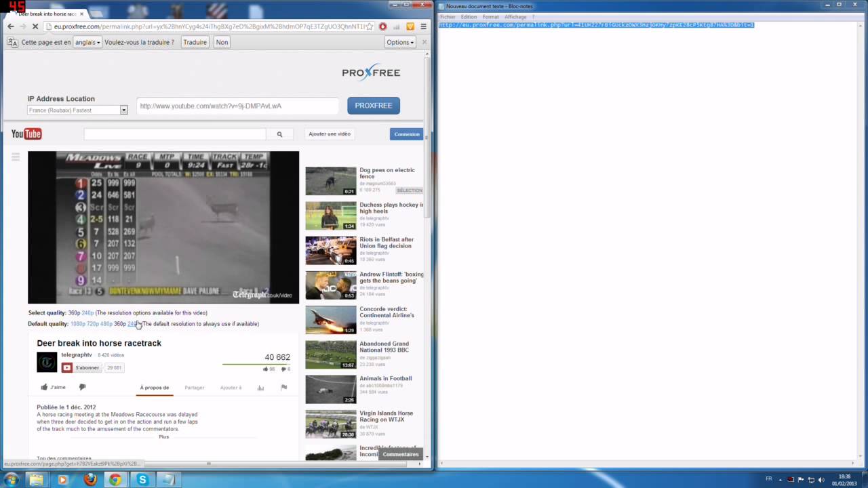Viewport: 868px width, 488px height.
Task: Open the Windows Start menu
Action: click(x=11, y=479)
